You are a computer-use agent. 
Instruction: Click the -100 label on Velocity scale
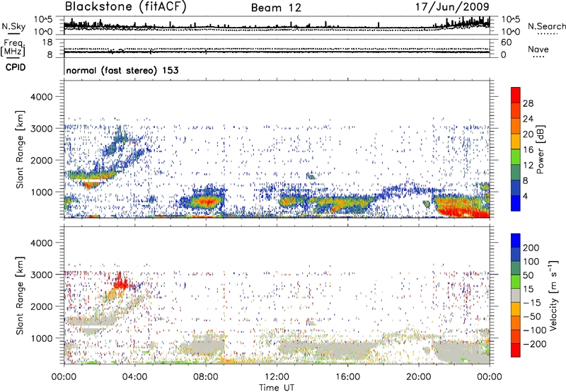click(535, 330)
